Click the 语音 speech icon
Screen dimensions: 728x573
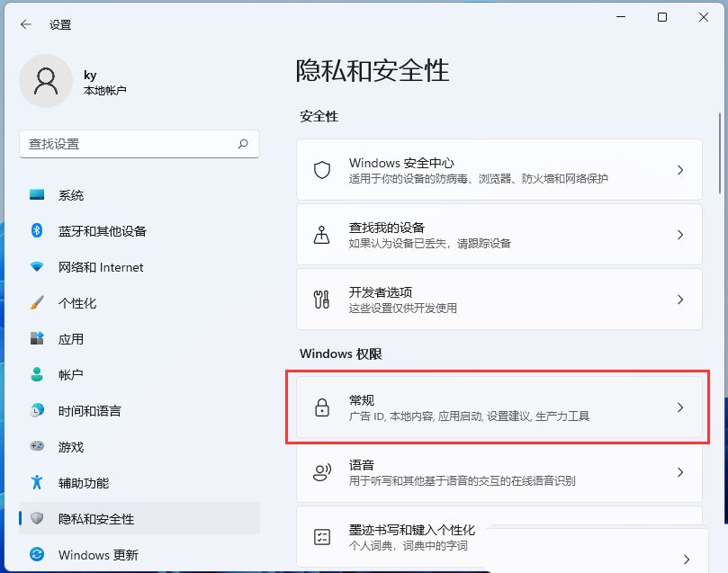click(x=322, y=472)
